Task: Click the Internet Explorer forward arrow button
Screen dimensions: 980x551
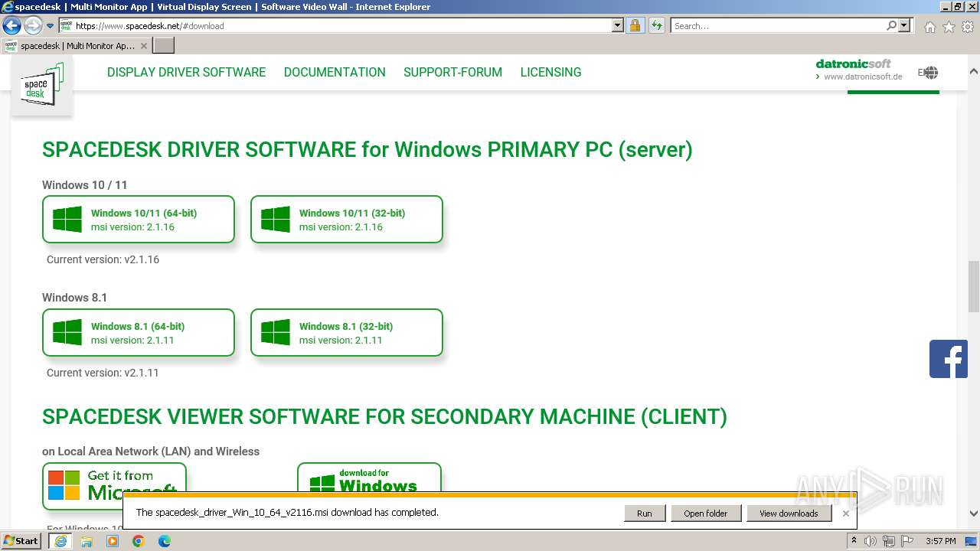Action: [33, 26]
